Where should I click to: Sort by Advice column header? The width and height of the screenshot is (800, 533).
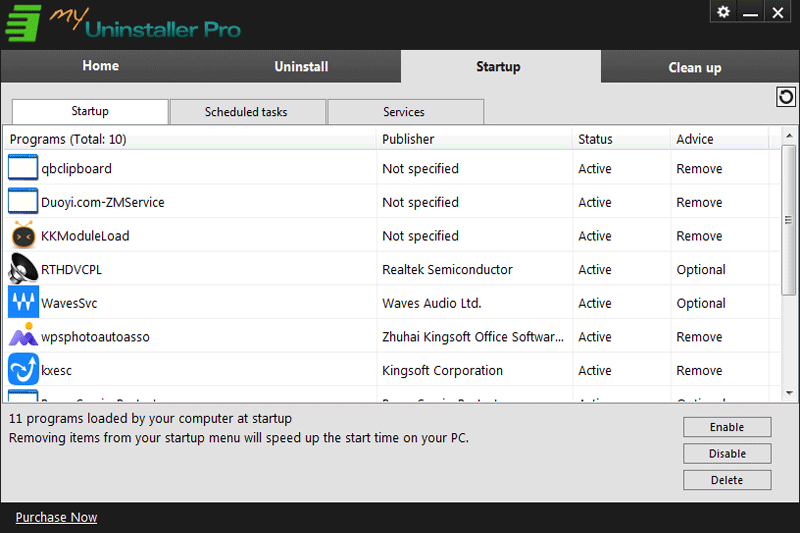719,139
